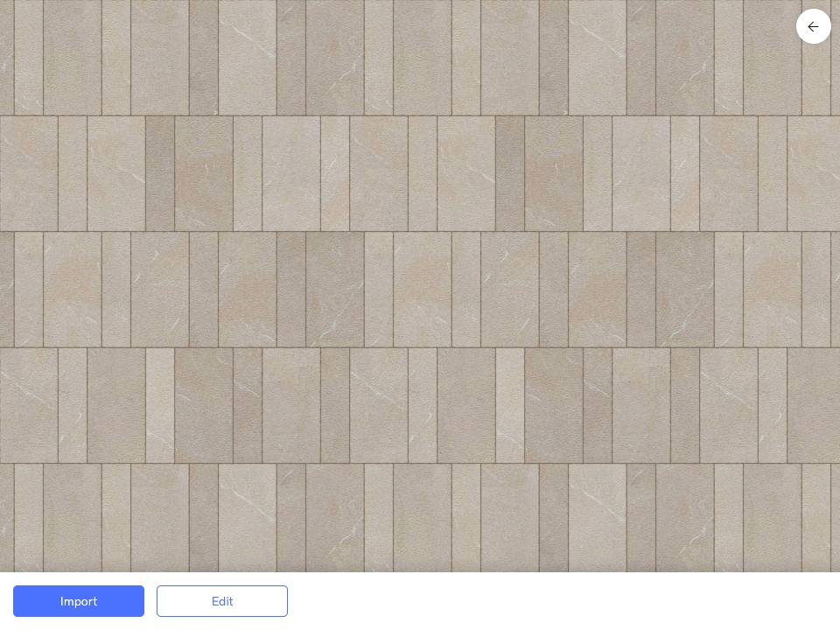Image resolution: width=840 pixels, height=630 pixels.
Task: Hit the left-pointing arrow in the corner
Action: [x=813, y=26]
